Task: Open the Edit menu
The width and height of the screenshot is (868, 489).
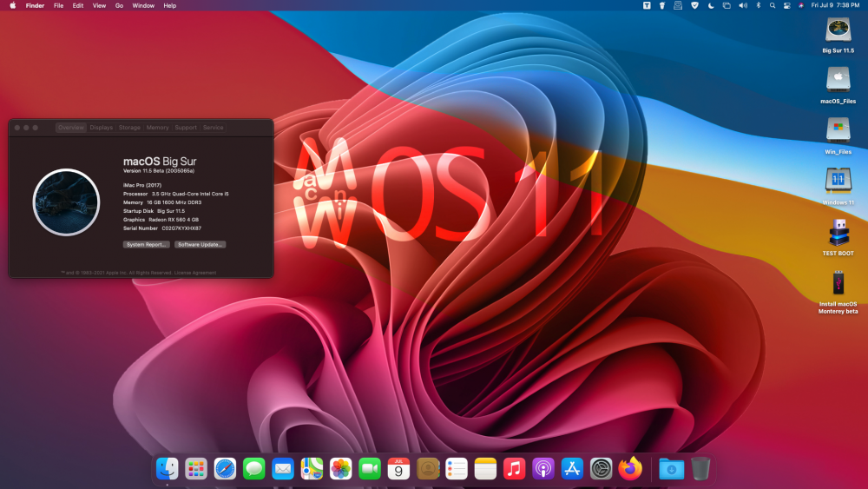Action: click(x=78, y=5)
